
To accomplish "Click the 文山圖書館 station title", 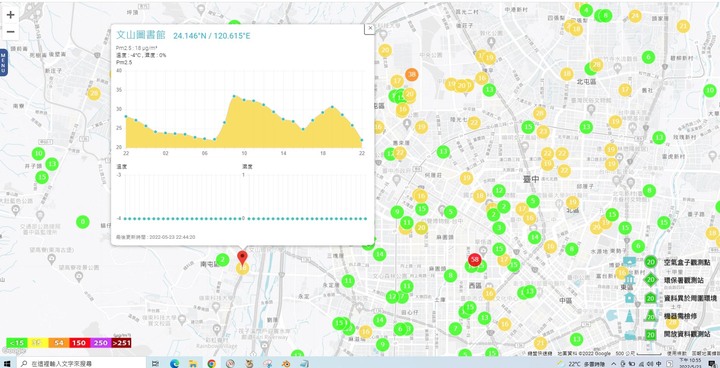I will [141, 35].
